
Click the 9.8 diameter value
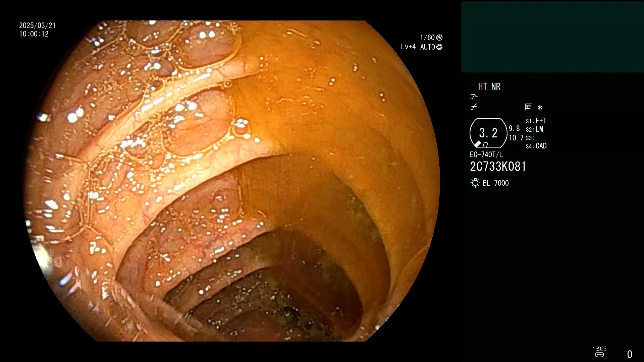514,129
